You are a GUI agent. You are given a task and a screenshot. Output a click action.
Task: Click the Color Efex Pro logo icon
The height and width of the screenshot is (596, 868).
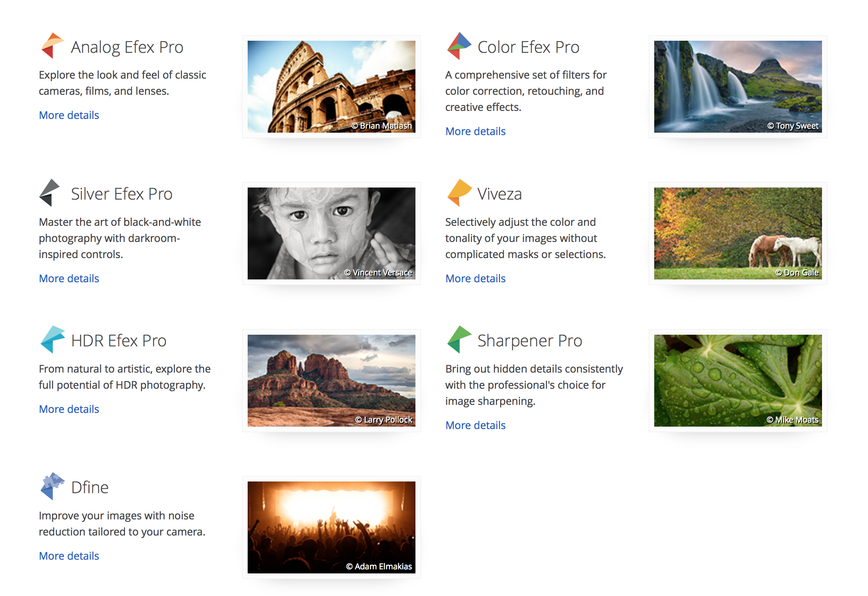(x=459, y=46)
